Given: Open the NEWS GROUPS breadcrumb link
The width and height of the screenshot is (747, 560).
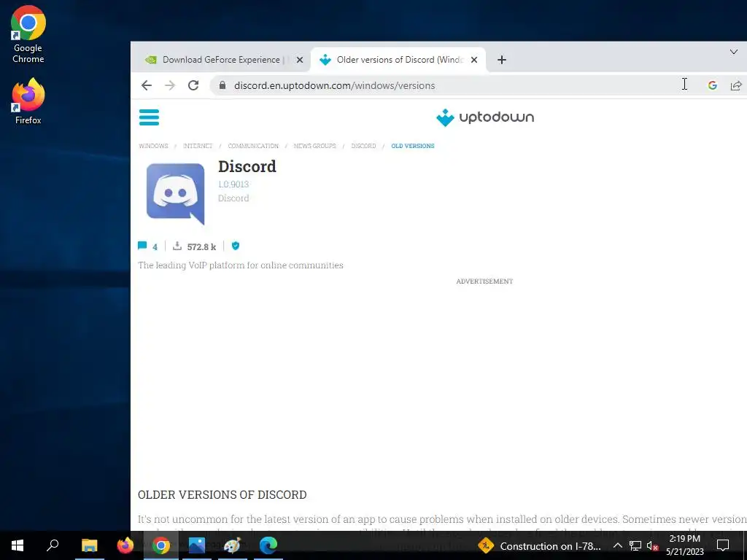Looking at the screenshot, I should (314, 146).
